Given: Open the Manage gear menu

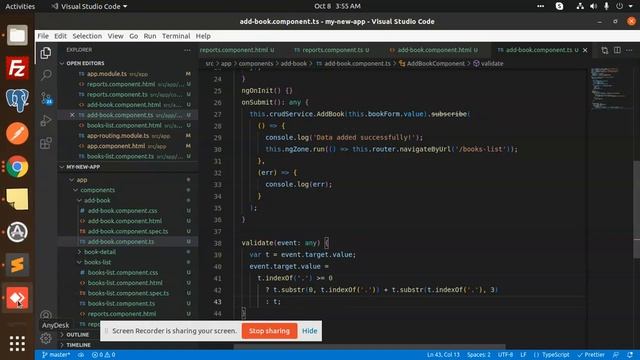Looking at the screenshot, I should point(46,338).
